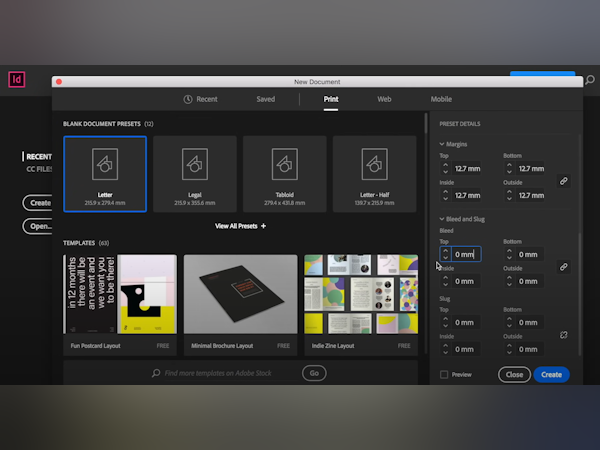Click the presets list vertical scrollbar
The image size is (600, 450).
(426, 123)
